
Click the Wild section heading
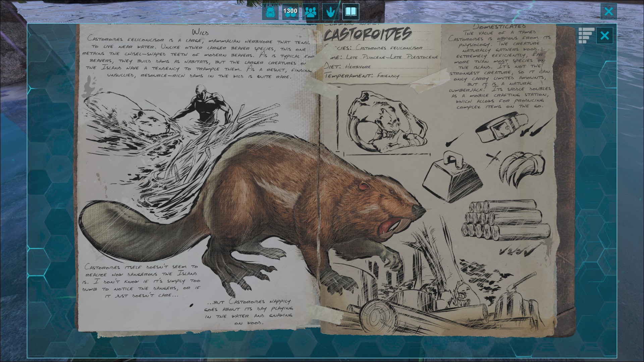point(200,33)
